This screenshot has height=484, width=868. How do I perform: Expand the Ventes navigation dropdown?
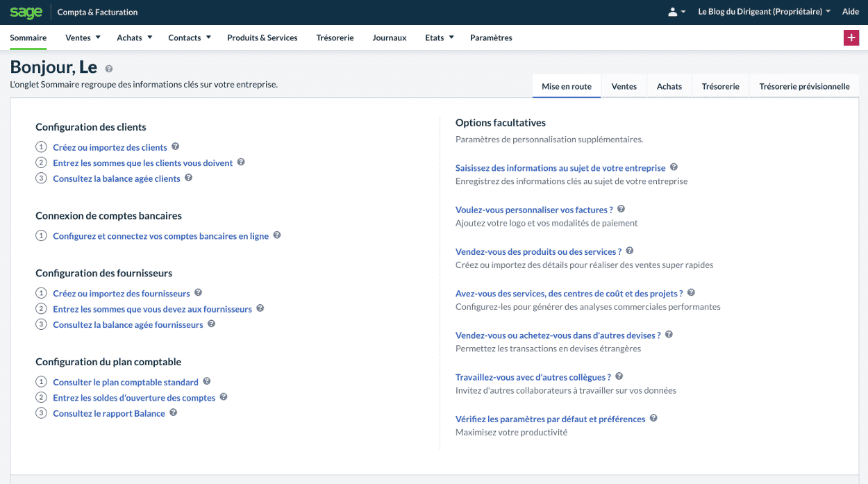[x=83, y=37]
